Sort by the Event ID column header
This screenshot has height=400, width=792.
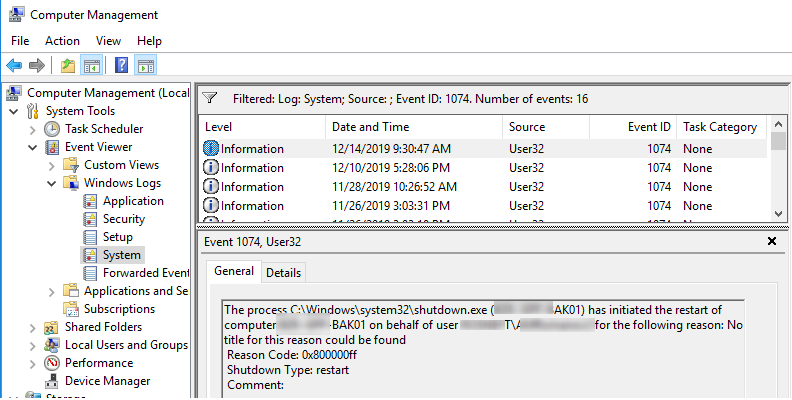pos(633,127)
